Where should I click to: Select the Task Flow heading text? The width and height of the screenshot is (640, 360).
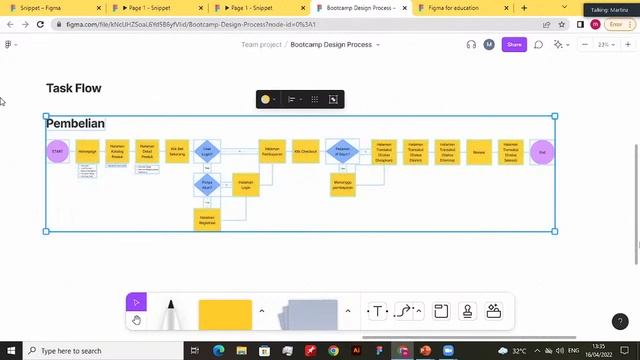(73, 88)
